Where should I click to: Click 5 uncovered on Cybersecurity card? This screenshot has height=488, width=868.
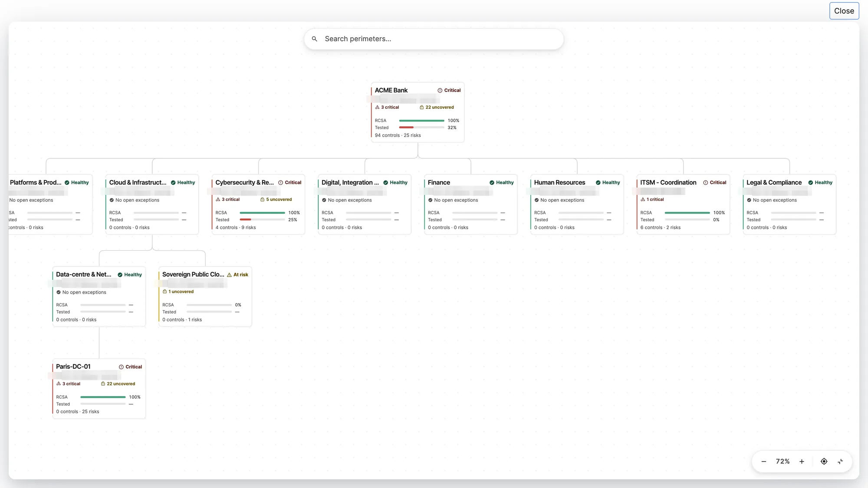click(x=276, y=200)
